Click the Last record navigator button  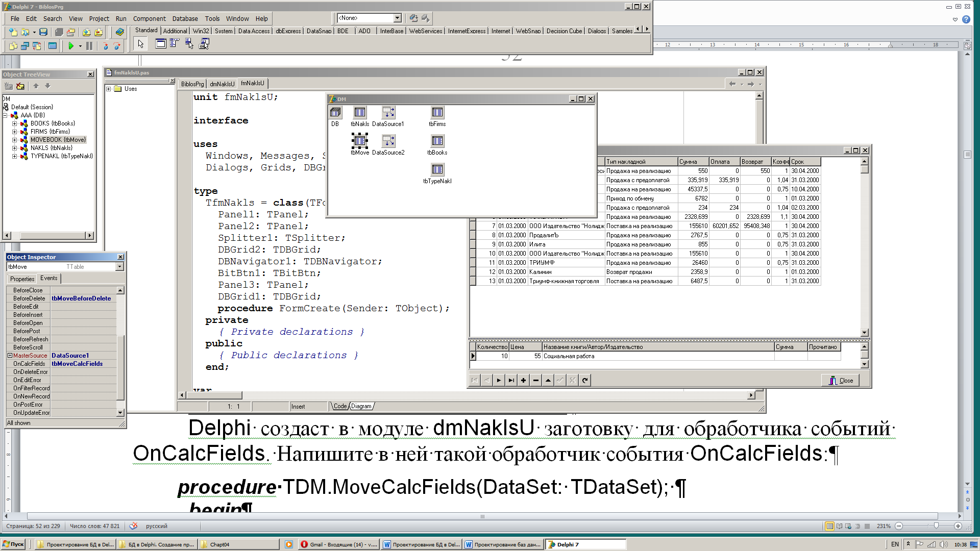[511, 380]
